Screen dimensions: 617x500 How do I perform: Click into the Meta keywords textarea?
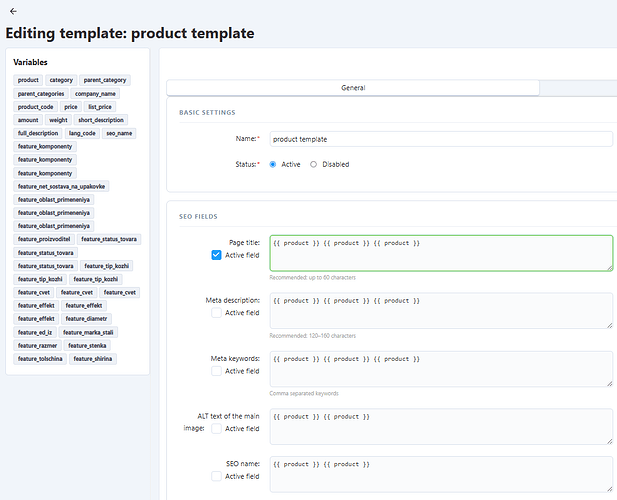pyautogui.click(x=441, y=369)
